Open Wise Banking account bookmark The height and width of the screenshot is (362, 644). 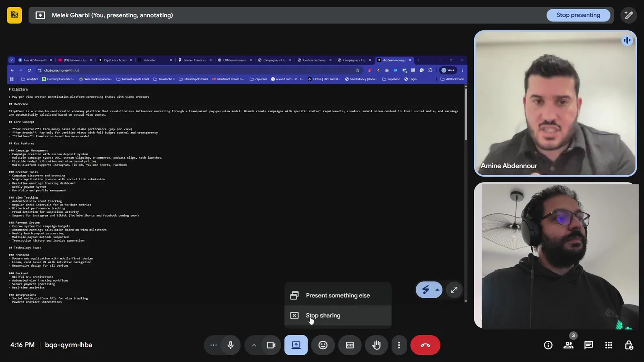(95, 79)
